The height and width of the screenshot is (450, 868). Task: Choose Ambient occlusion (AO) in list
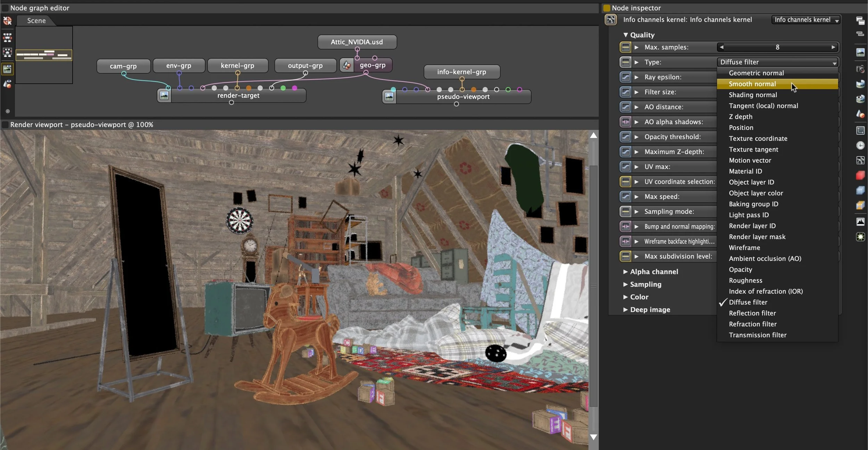tap(765, 259)
